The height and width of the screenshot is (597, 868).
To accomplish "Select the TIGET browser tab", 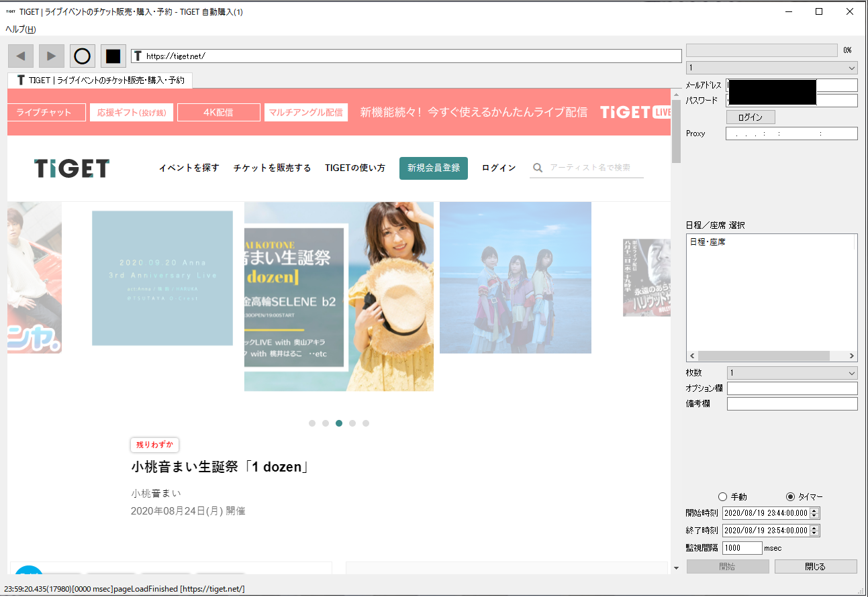I will (x=100, y=80).
